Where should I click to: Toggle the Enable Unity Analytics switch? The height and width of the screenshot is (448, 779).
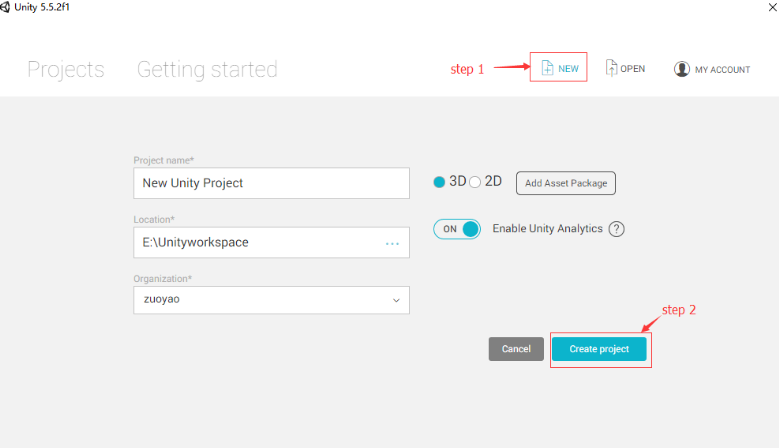coord(457,229)
